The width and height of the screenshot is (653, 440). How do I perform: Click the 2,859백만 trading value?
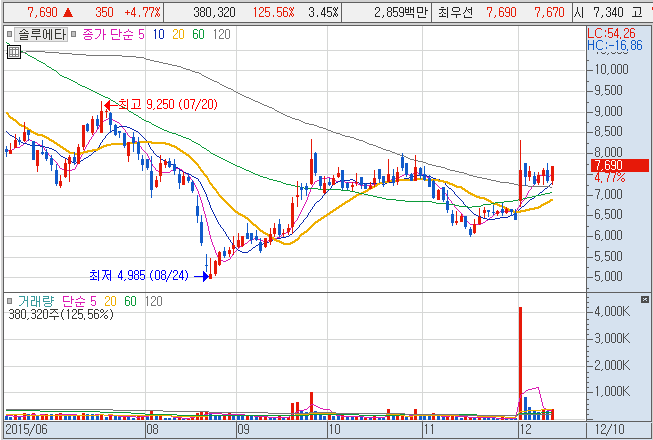(x=401, y=12)
